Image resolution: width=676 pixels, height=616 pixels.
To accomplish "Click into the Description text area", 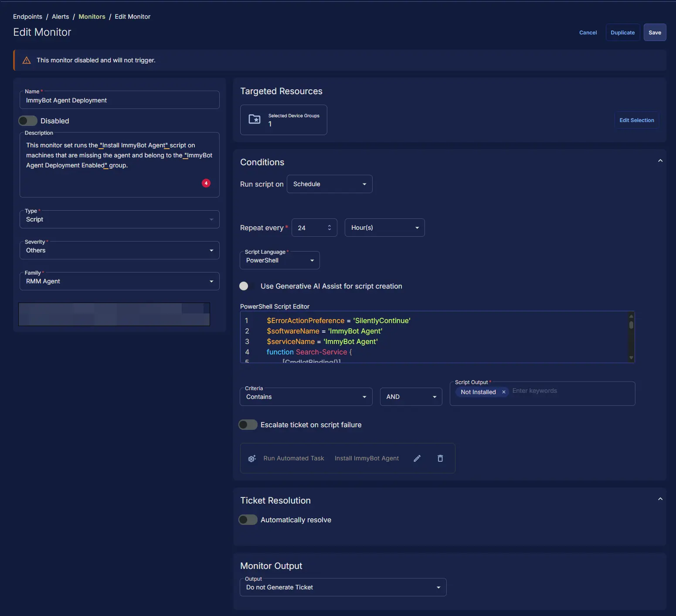I will pyautogui.click(x=119, y=165).
